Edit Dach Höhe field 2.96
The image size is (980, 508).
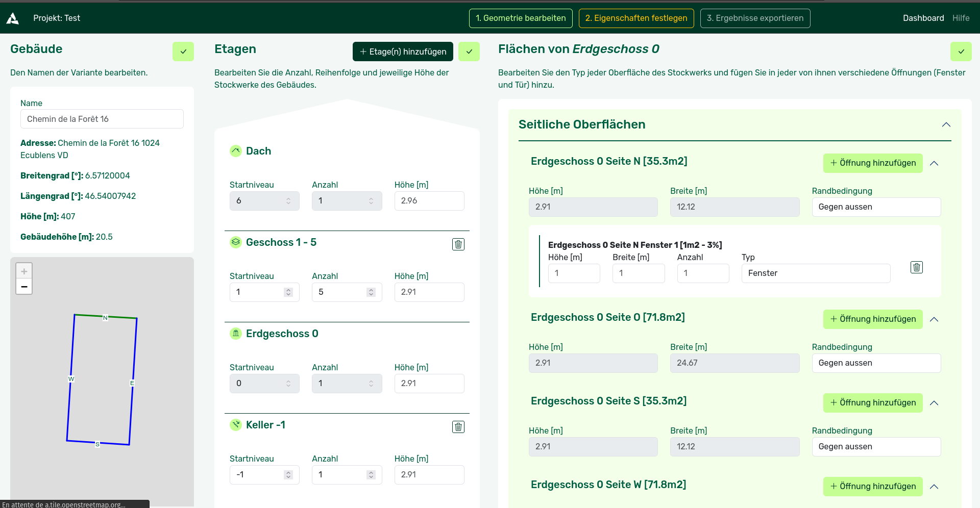pyautogui.click(x=429, y=201)
